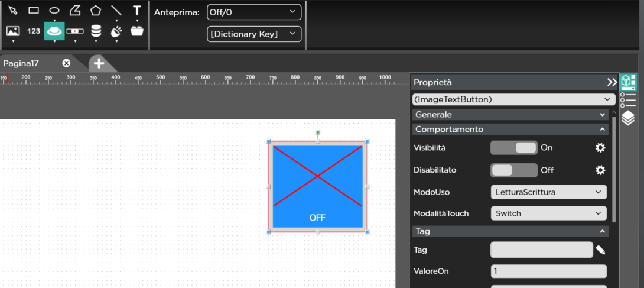
Task: Turn off the Visibilità switch
Action: pos(513,148)
